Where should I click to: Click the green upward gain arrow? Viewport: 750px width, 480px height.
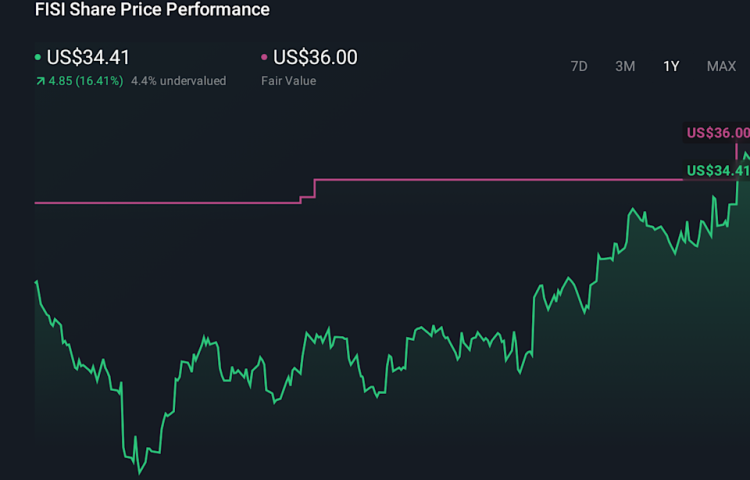pyautogui.click(x=39, y=81)
